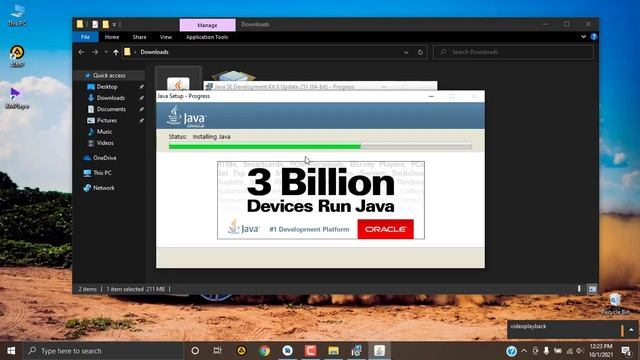Open Videos in the navigation pane

coord(105,143)
